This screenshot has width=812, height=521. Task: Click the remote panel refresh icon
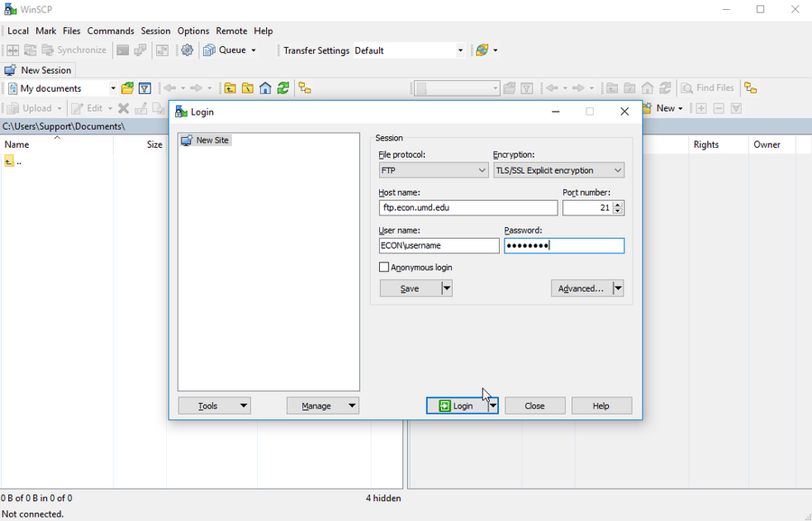coord(665,88)
